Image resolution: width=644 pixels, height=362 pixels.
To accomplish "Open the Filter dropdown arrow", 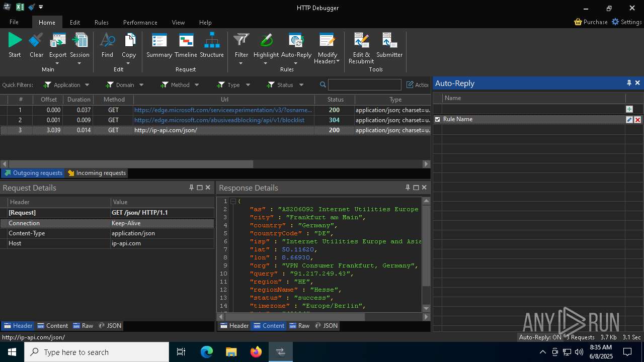I will (x=241, y=63).
